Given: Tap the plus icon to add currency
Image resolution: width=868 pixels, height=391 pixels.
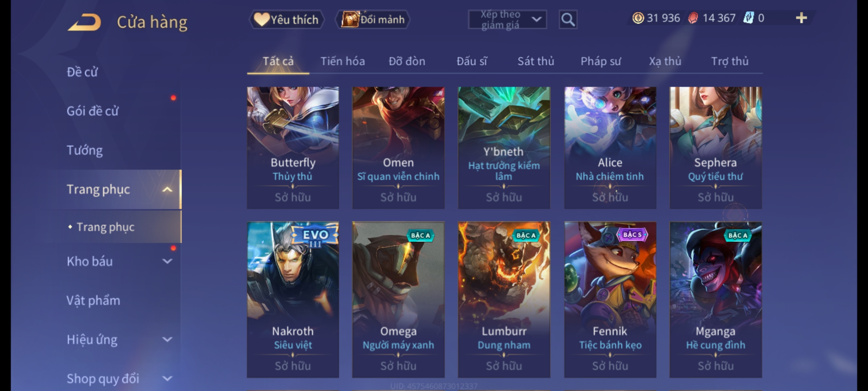Looking at the screenshot, I should (x=801, y=18).
